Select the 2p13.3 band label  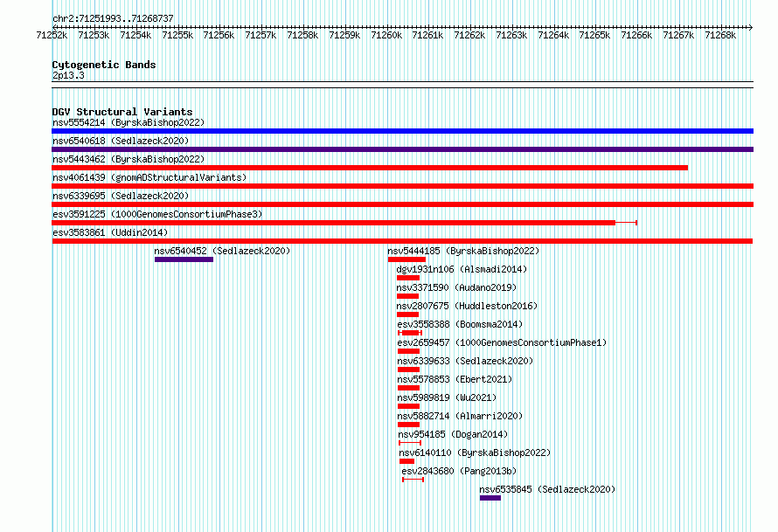tap(68, 75)
